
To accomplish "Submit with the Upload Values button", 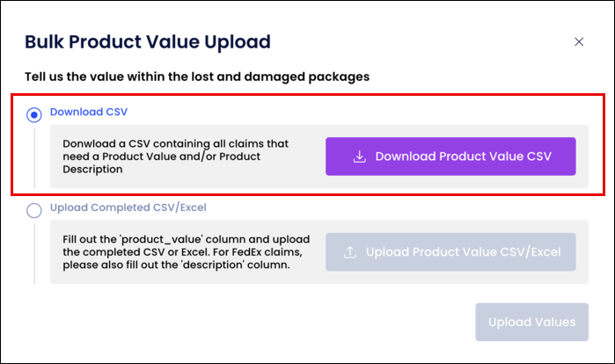I will point(531,322).
